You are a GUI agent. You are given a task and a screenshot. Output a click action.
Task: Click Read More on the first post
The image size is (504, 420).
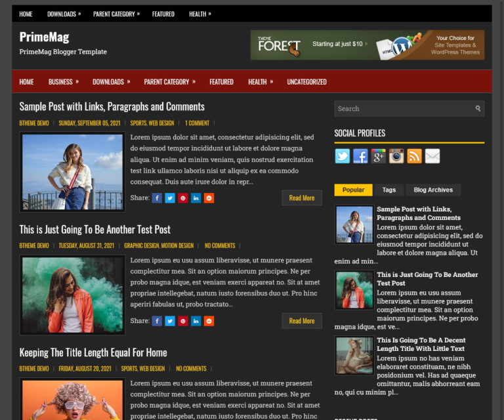coord(302,198)
